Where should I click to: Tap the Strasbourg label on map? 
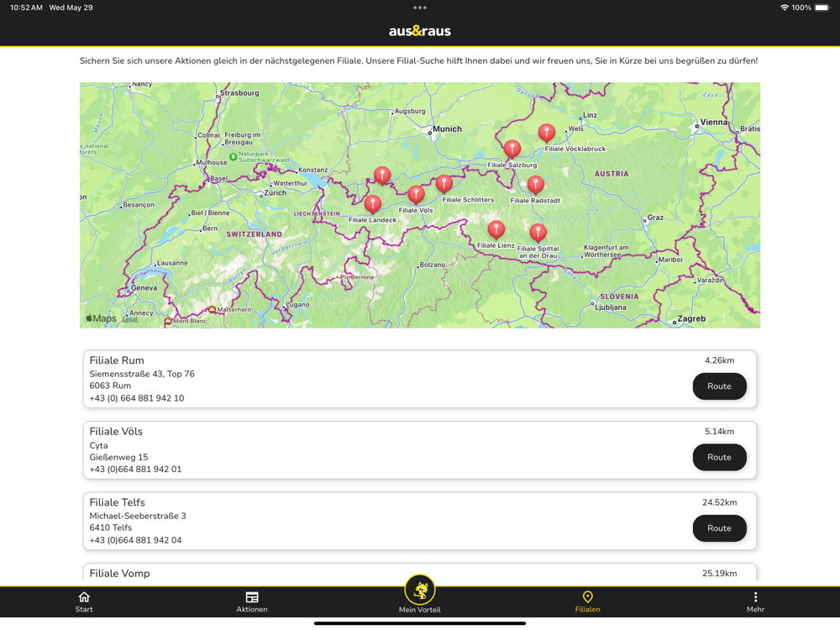pos(239,92)
